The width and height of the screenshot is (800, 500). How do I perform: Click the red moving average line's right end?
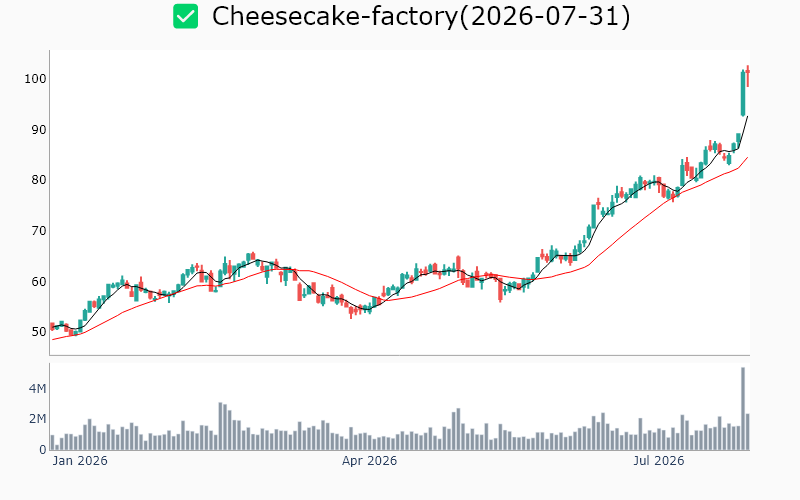point(747,158)
